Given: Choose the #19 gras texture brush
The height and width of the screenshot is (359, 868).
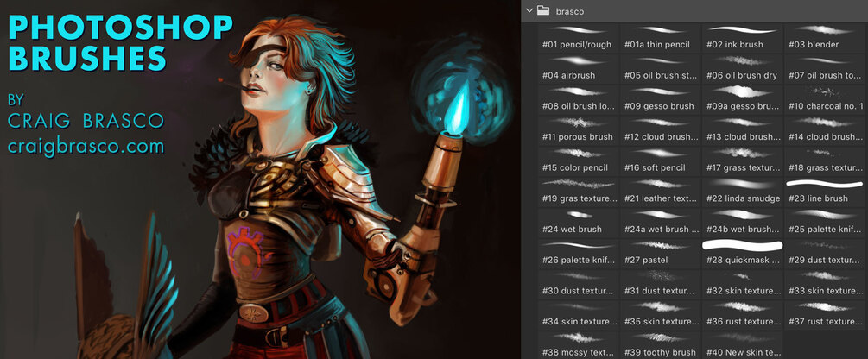Looking at the screenshot, I should pos(579,192).
